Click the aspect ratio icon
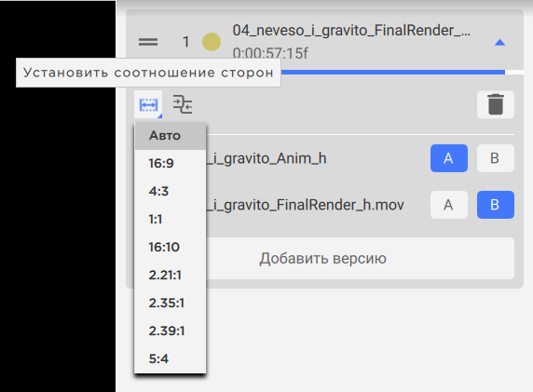The image size is (533, 392). [148, 104]
